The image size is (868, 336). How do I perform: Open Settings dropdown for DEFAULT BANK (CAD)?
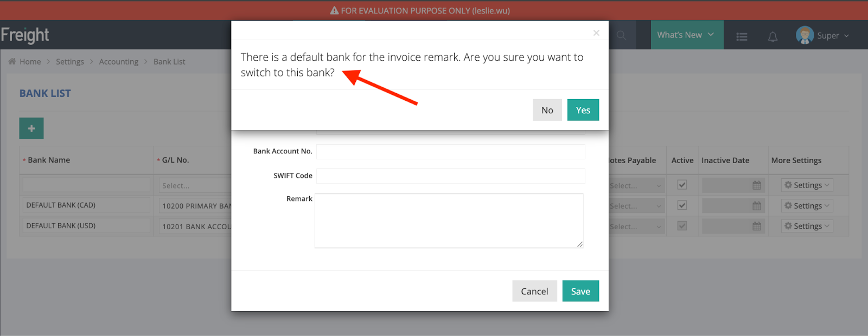click(x=807, y=206)
